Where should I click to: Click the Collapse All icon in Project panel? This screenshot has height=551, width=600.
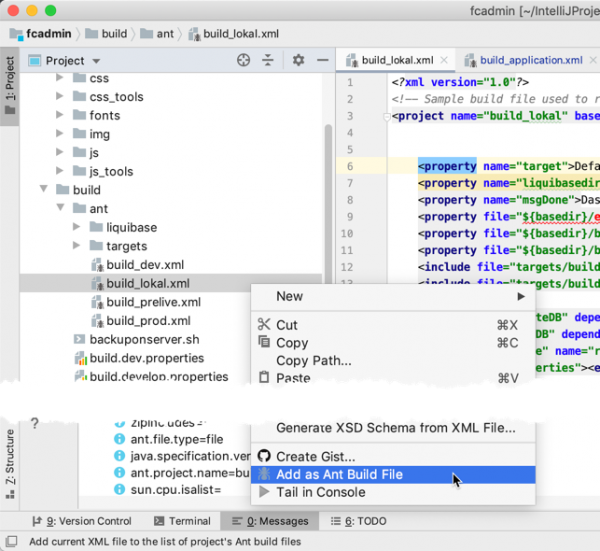click(x=268, y=61)
